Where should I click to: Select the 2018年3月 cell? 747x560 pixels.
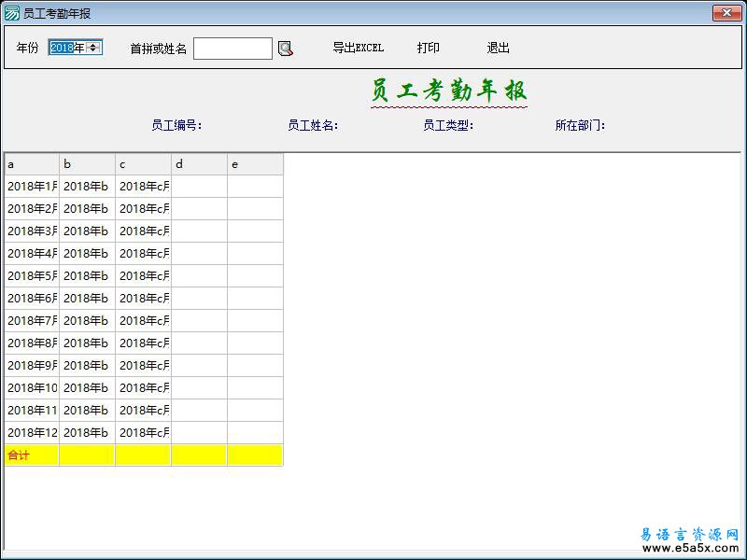click(x=32, y=231)
